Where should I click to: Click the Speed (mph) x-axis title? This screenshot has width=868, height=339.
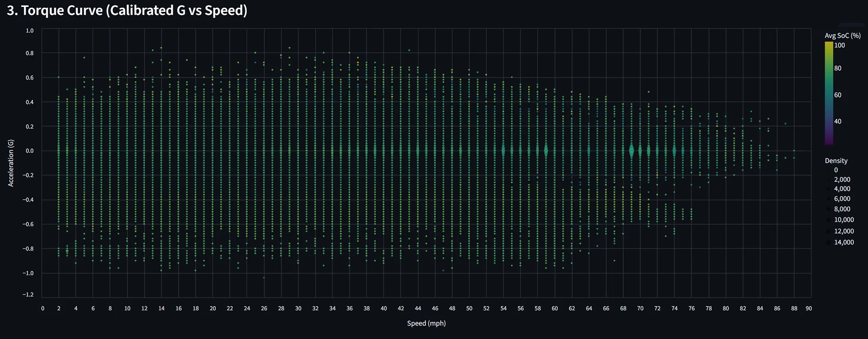tap(426, 323)
